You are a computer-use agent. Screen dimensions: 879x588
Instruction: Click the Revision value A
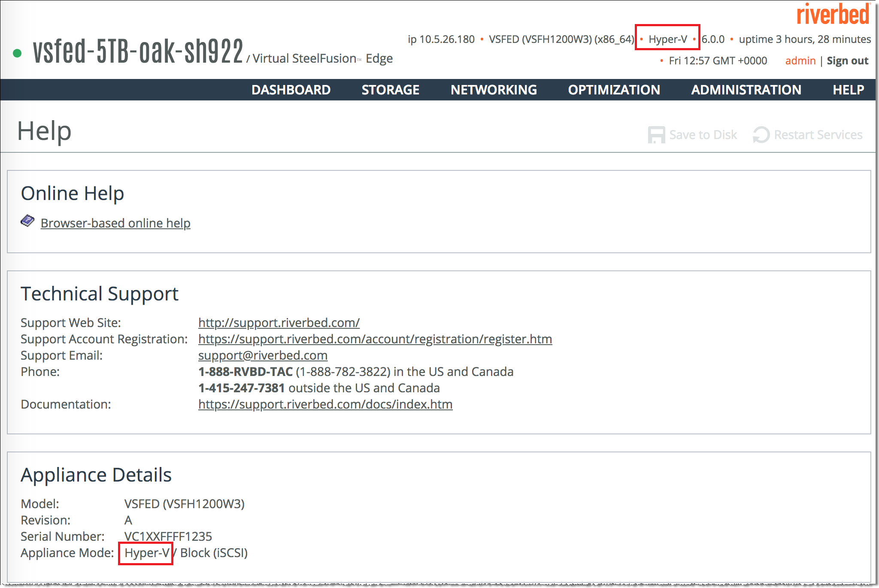(128, 520)
